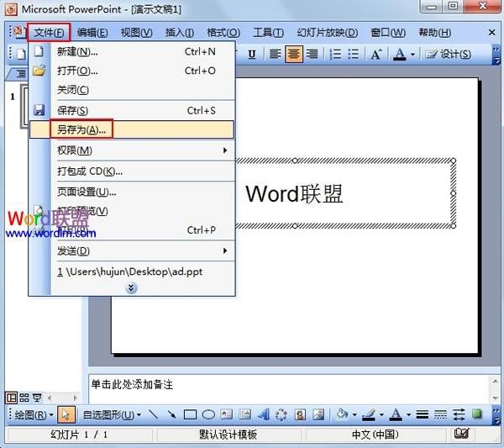Open the 幻灯片放映(D) menu
Screen dimensions: 504x448
click(x=328, y=33)
